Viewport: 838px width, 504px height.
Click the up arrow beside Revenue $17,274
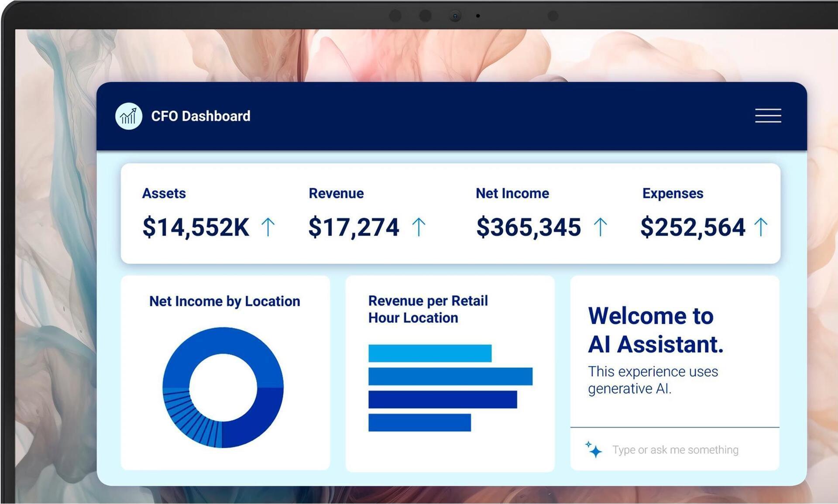point(419,227)
